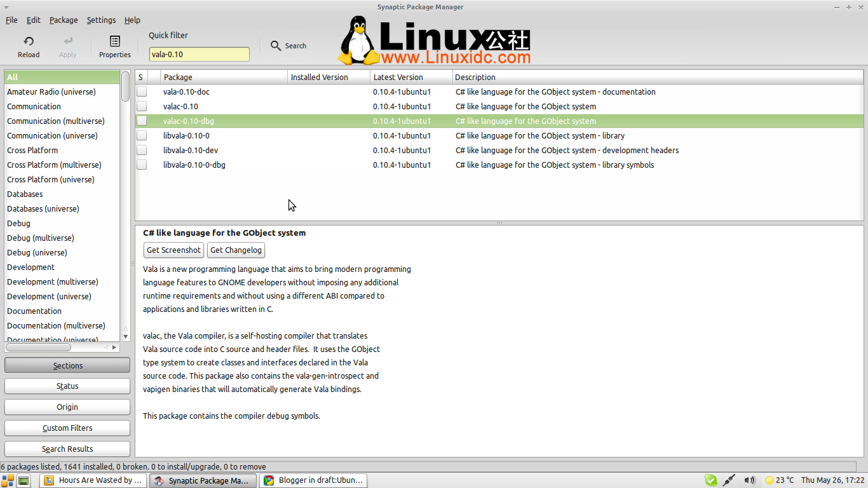Open the Settings menu
Viewport: 868px width, 488px height.
(x=101, y=20)
